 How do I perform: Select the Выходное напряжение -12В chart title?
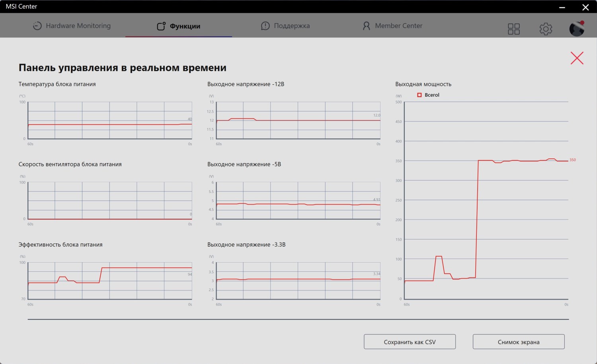pyautogui.click(x=246, y=84)
